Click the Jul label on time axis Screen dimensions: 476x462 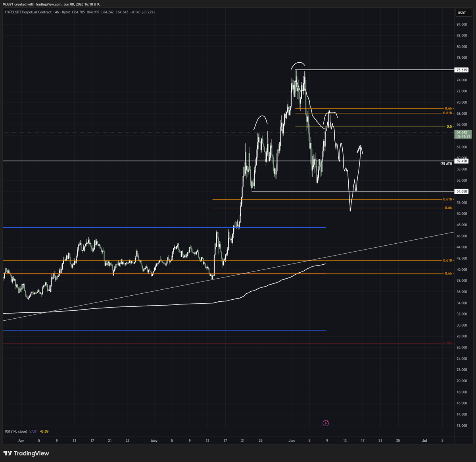tap(424, 441)
